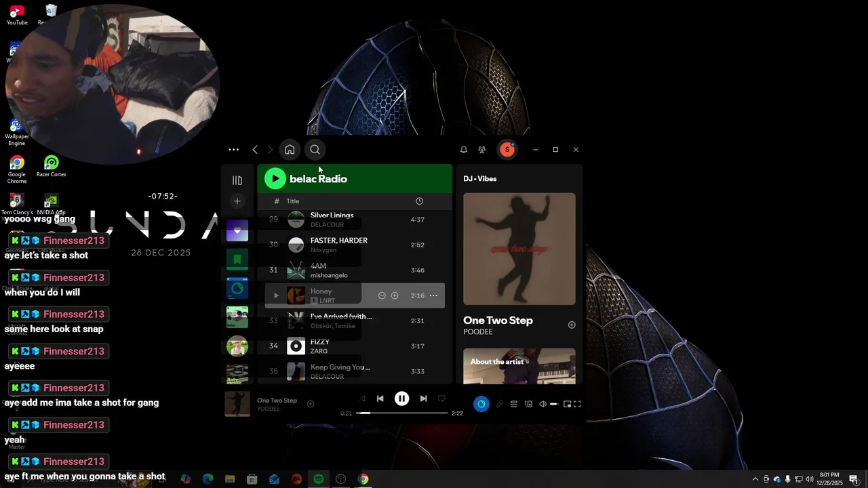The image size is (868, 488).
Task: Open Razer Cortex desktop icon
Action: coord(52,167)
